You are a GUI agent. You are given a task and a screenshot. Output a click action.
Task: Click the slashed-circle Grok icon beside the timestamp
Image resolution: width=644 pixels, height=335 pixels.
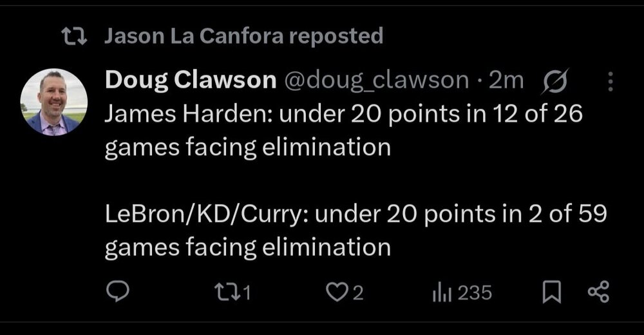[554, 81]
